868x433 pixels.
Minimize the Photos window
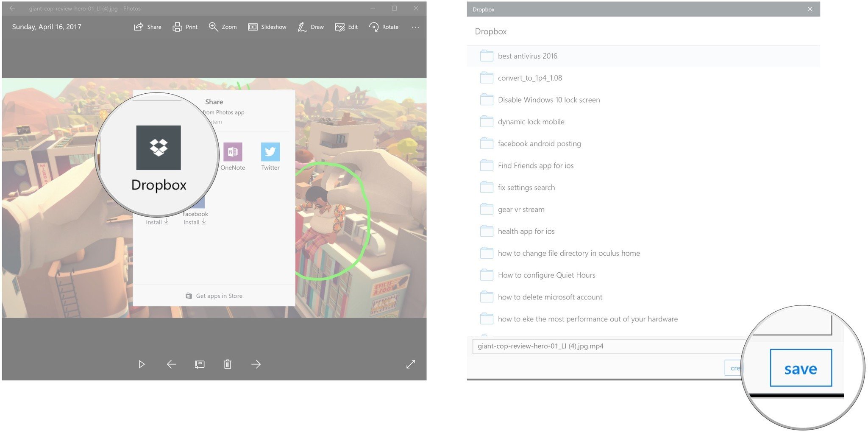coord(373,8)
